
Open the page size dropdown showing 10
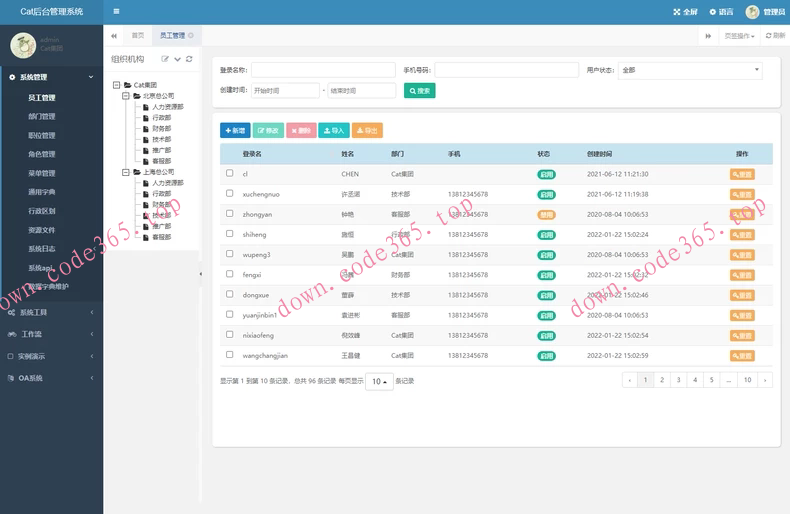click(379, 381)
